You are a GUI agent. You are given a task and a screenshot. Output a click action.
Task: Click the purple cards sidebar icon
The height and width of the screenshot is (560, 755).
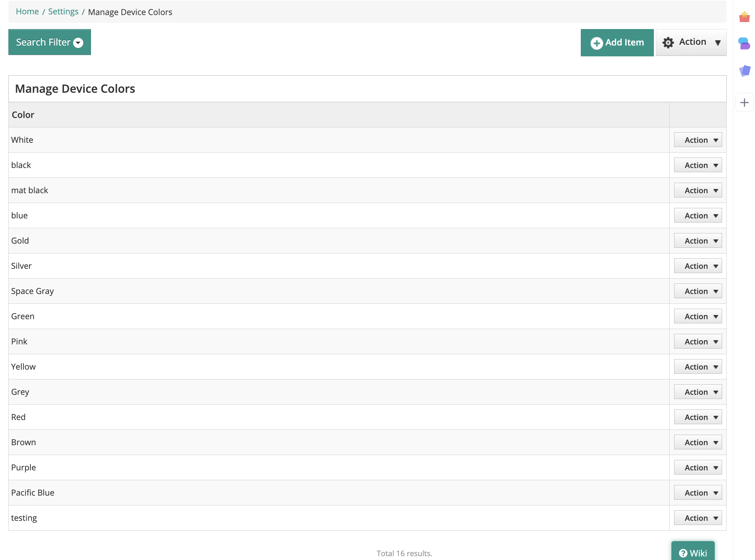click(x=745, y=71)
